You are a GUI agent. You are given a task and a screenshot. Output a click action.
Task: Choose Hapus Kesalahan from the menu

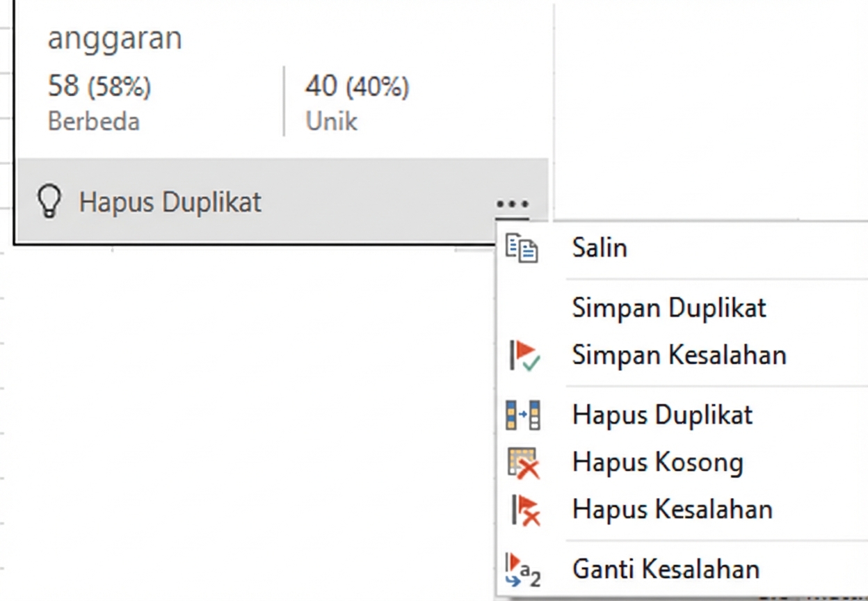point(672,509)
